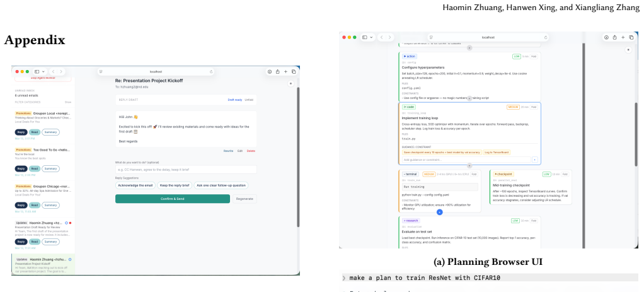
Task: Click blue plus circle below Run training card
Action: [439, 212]
